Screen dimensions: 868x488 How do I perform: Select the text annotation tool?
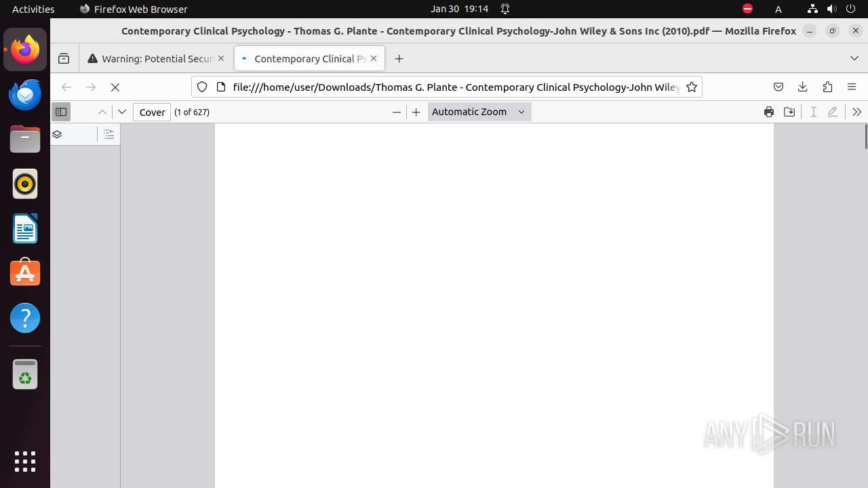pyautogui.click(x=814, y=112)
